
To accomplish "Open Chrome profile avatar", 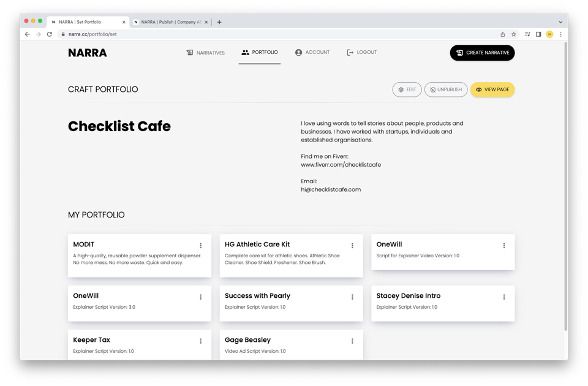I will click(549, 34).
